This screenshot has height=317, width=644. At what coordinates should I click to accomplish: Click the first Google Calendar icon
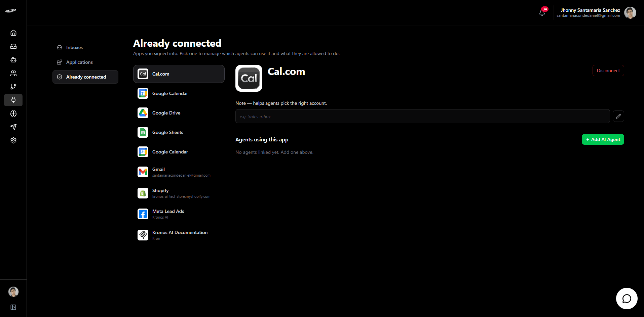click(x=143, y=93)
